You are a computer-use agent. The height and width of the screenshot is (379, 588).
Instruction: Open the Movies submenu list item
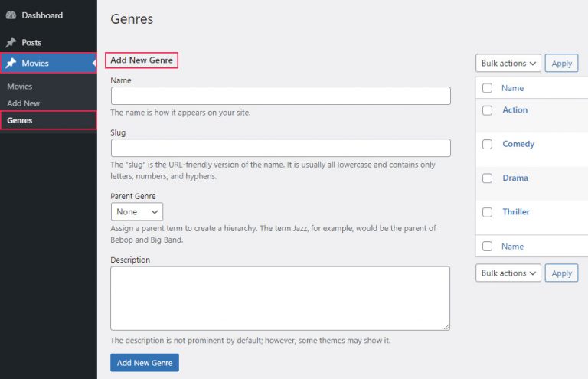pos(19,87)
